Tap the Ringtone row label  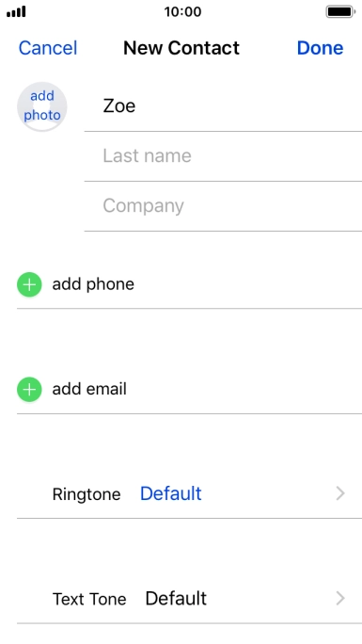tap(87, 494)
